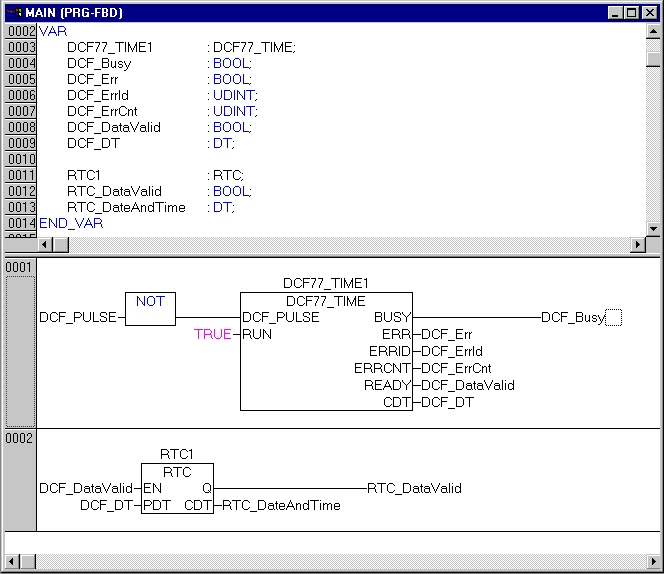Click the RTC1 variable declaration

(x=83, y=175)
